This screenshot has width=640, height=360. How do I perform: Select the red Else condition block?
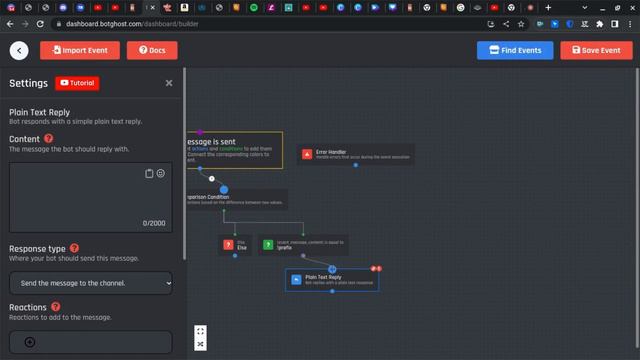point(235,245)
